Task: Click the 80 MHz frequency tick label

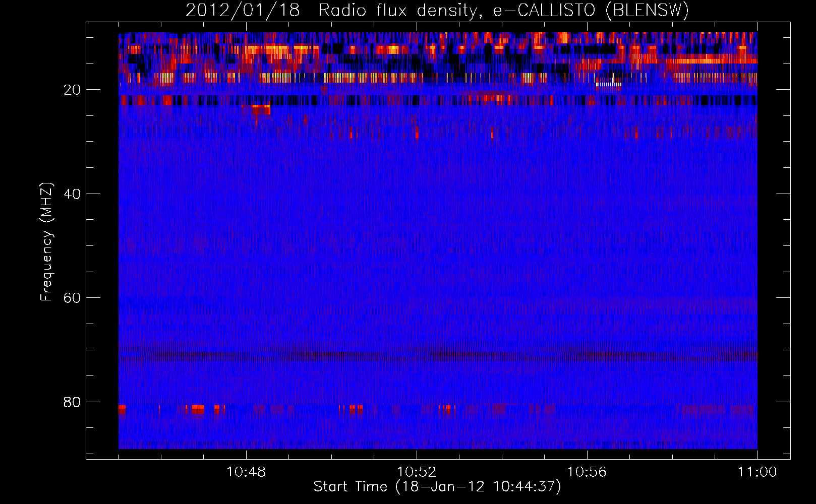Action: point(72,402)
